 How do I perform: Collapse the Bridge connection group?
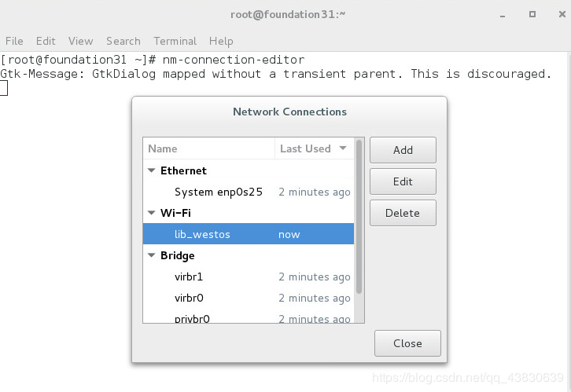tap(151, 255)
